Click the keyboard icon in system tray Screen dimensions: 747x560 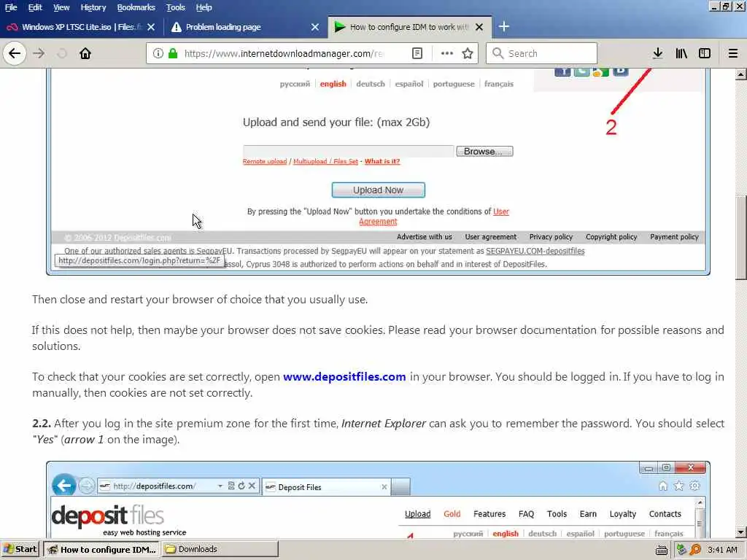coord(661,550)
